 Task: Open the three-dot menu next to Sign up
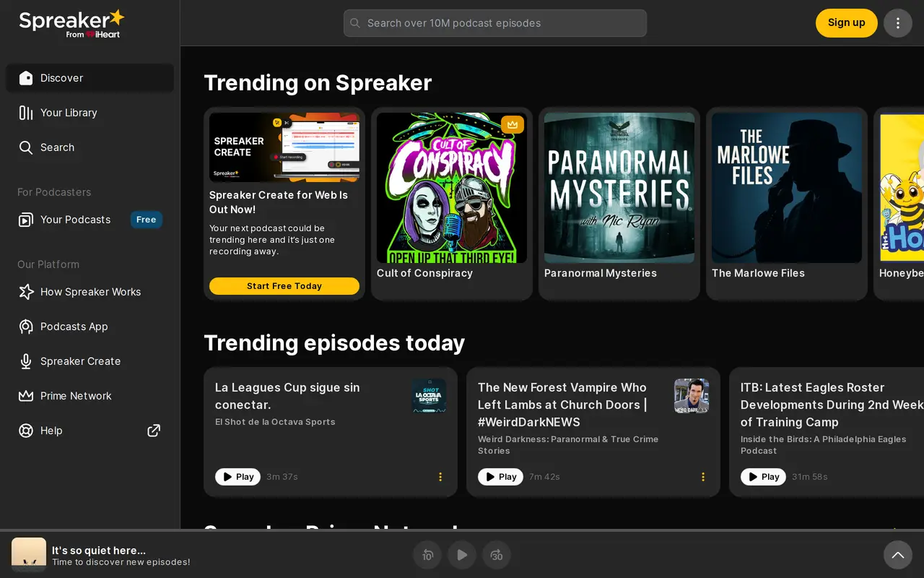898,23
